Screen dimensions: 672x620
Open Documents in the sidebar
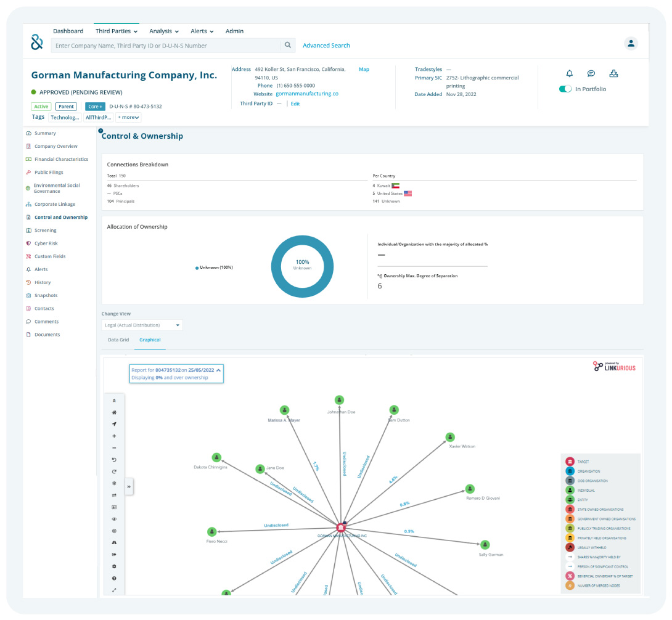[x=47, y=335]
